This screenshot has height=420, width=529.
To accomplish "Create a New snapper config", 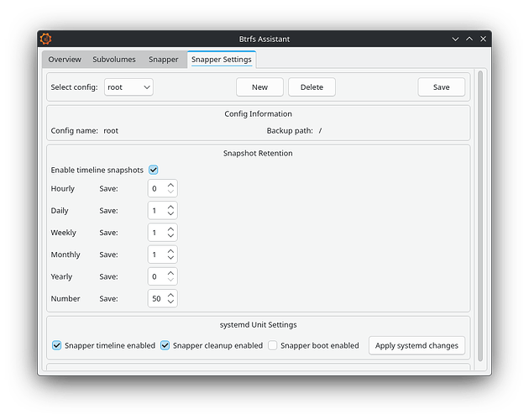I will (259, 87).
